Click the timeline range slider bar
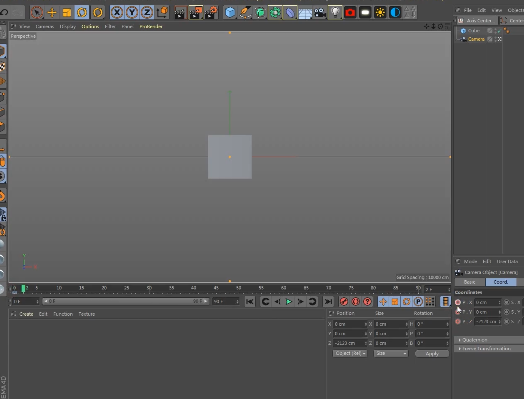The image size is (524, 399). pyautogui.click(x=126, y=301)
